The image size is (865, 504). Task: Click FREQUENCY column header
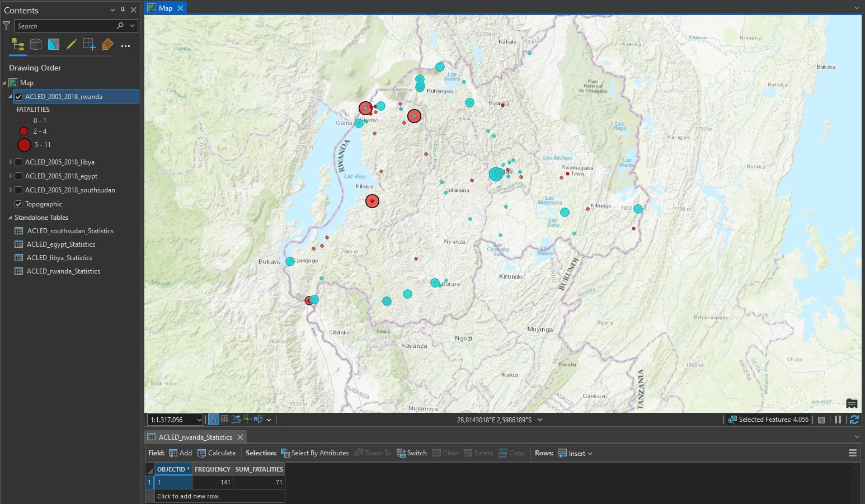click(213, 469)
